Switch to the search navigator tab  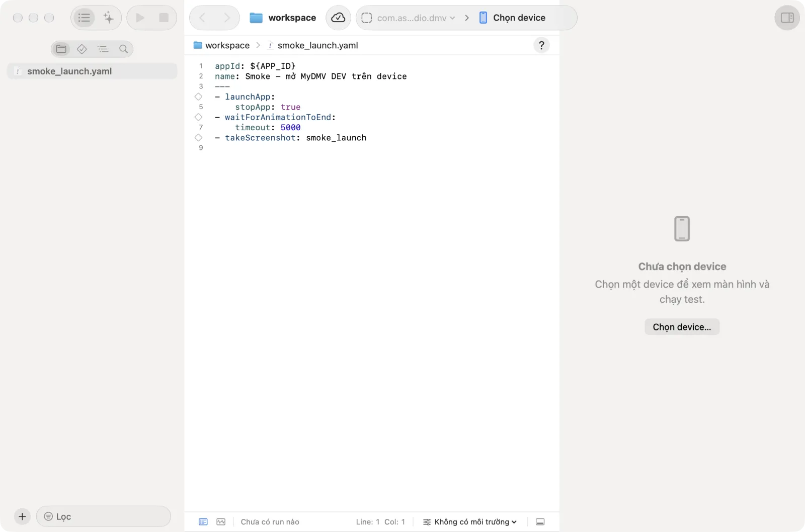(x=123, y=49)
